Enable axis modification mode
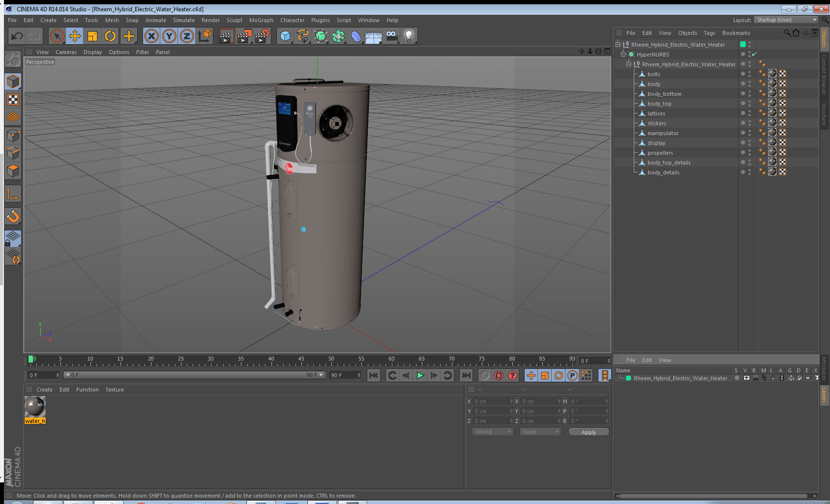830x504 pixels. [x=13, y=194]
